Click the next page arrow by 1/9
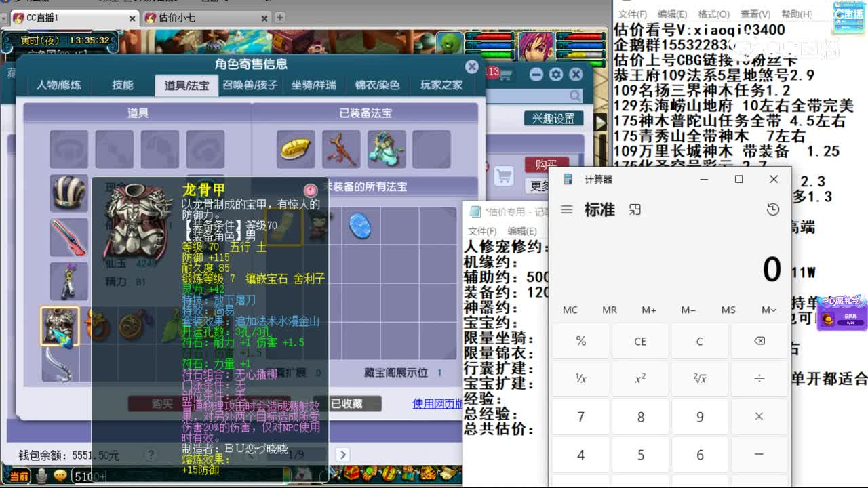This screenshot has width=868, height=488. [343, 455]
